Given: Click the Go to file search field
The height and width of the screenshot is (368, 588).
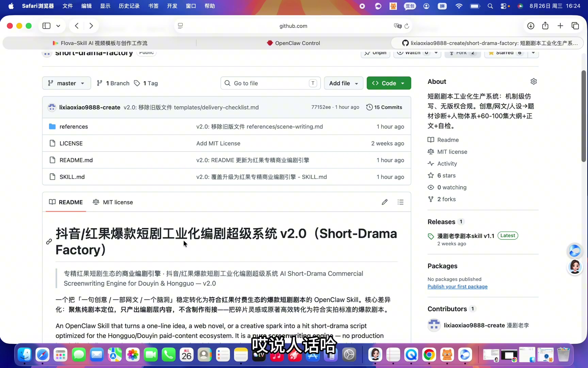Looking at the screenshot, I should point(271,83).
